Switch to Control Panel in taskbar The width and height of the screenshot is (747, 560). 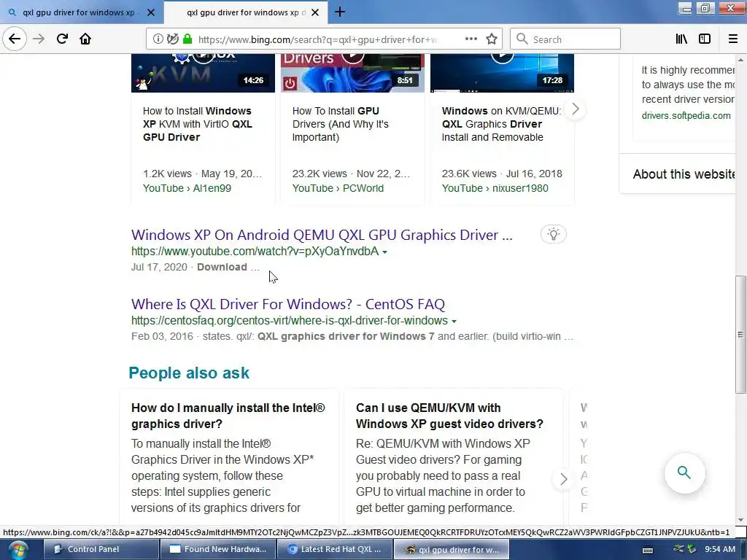(101, 550)
